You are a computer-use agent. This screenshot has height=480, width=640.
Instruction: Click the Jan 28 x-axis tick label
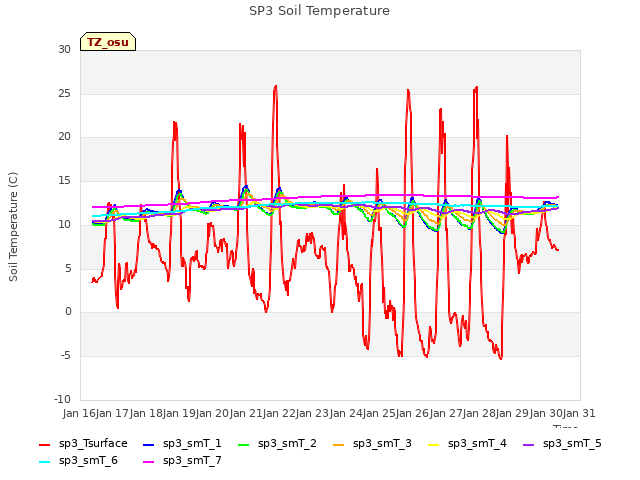(x=479, y=413)
